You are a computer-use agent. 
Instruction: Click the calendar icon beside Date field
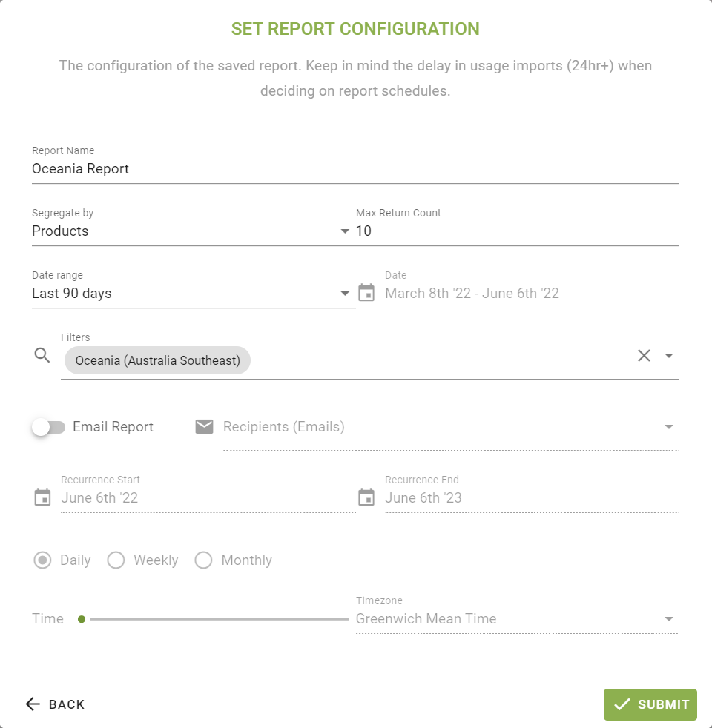point(366,293)
